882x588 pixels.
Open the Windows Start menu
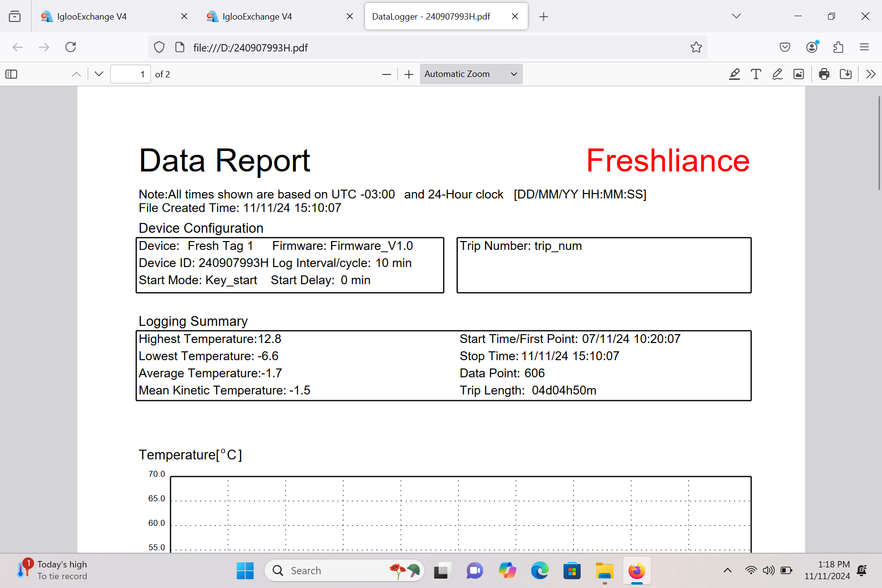click(x=245, y=570)
